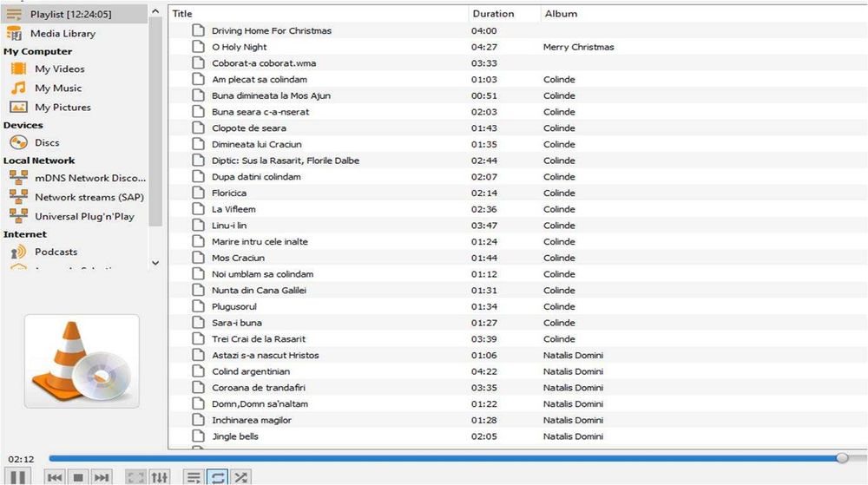The image size is (868, 485).
Task: Click file icon beside La Vifleem
Action: [x=198, y=208]
